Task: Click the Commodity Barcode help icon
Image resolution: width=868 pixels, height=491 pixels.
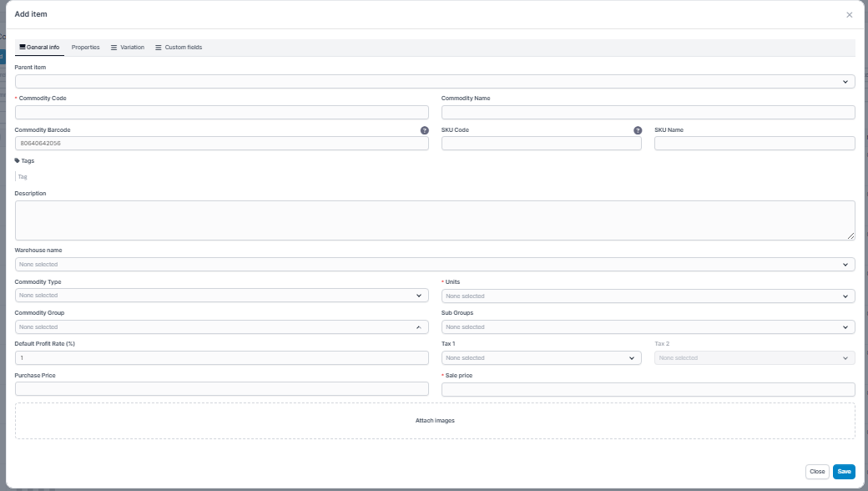Action: (x=424, y=130)
